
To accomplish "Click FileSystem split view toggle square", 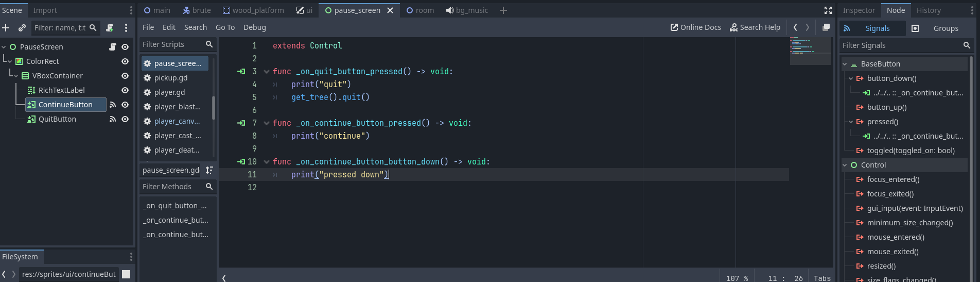I will pos(126,274).
